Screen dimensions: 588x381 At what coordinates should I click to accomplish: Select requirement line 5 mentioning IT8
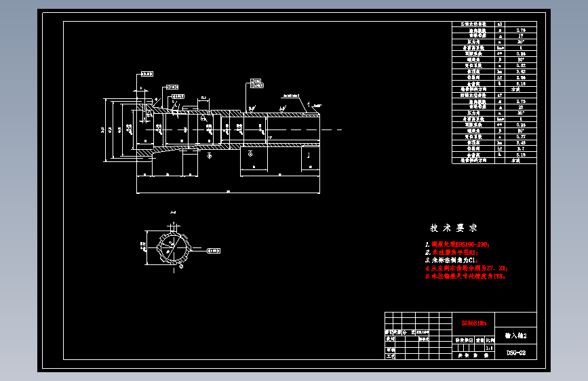[x=465, y=277]
